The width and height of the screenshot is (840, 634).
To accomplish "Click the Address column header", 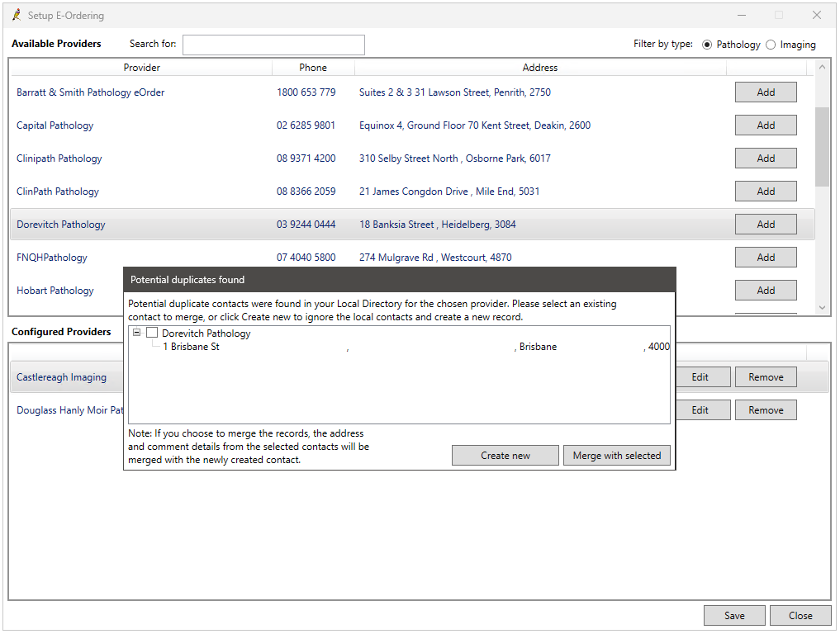I will [x=540, y=68].
